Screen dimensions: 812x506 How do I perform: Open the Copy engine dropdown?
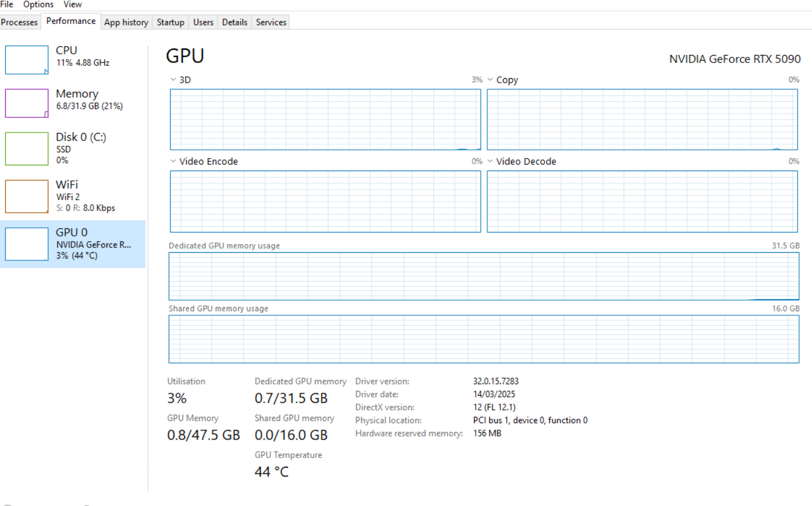(490, 80)
